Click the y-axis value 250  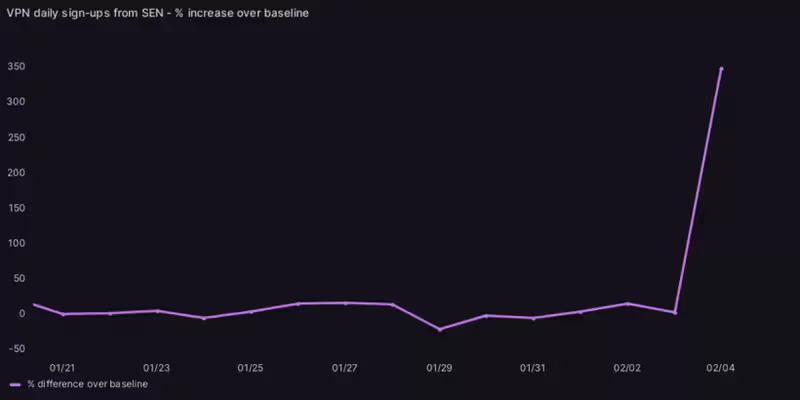coord(16,137)
